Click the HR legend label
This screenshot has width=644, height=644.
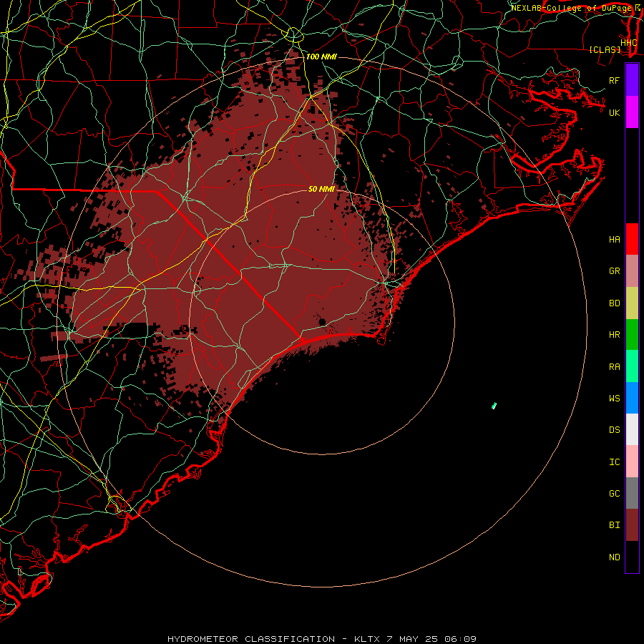point(614,335)
